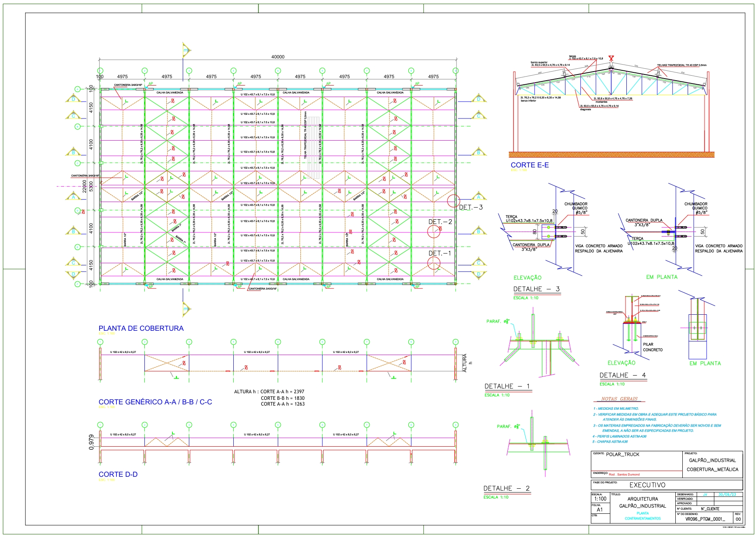Image resolution: width=756 pixels, height=536 pixels.
Task: Click the "CORTE B-B h = 1830" line
Action: tap(283, 398)
